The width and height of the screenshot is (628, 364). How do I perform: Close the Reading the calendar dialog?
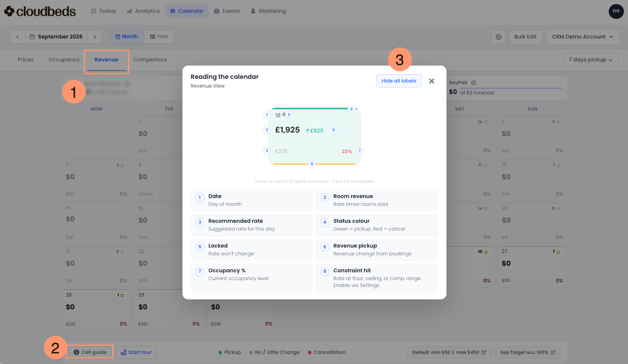point(431,81)
